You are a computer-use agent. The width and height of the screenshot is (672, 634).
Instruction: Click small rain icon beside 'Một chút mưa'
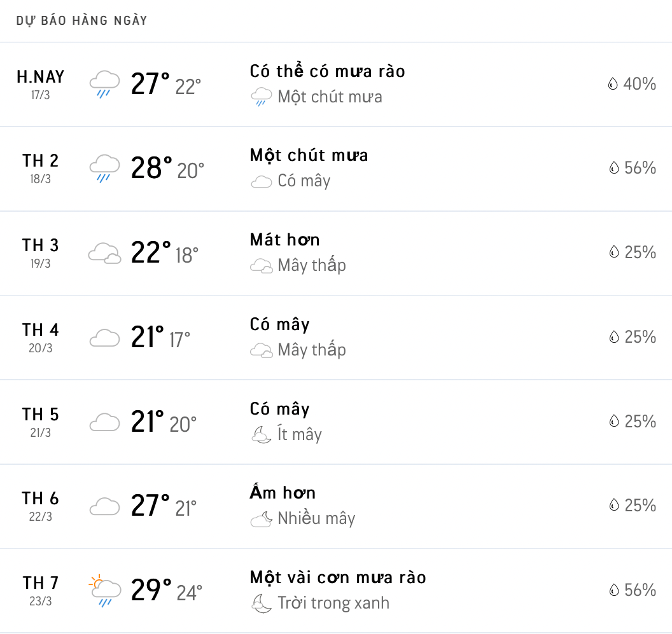coord(262,97)
